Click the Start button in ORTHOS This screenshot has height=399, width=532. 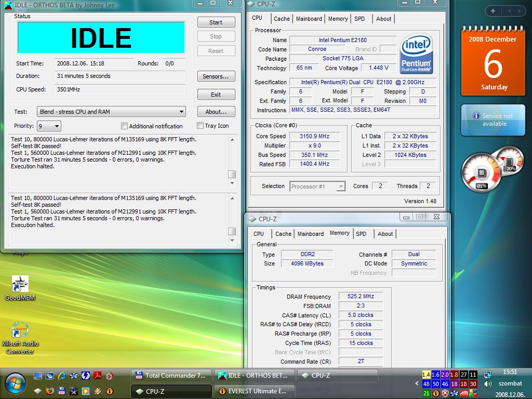pos(216,22)
